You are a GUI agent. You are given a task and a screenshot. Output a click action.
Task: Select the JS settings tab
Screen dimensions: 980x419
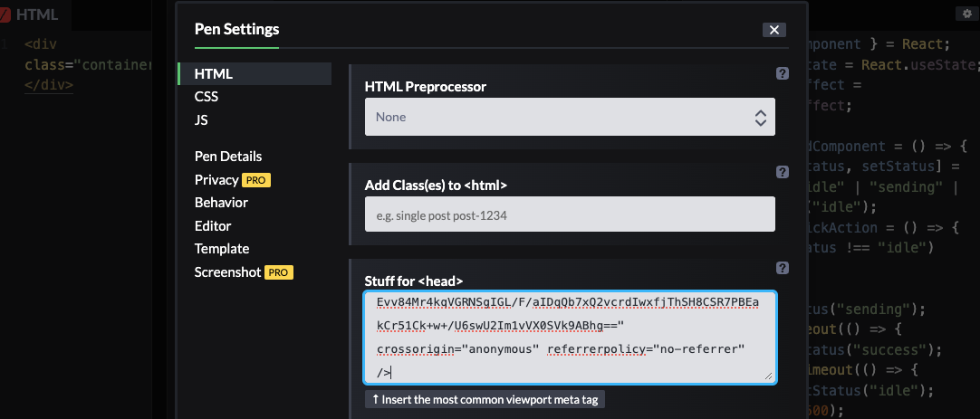point(201,119)
